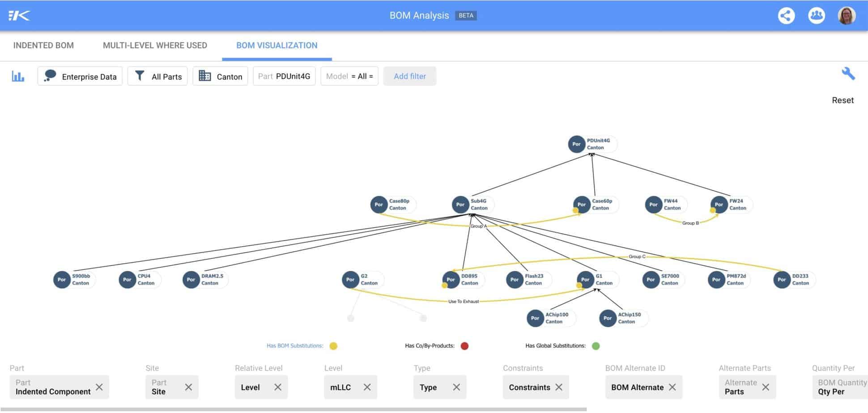
Task: Open the wrench settings icon
Action: (x=848, y=73)
